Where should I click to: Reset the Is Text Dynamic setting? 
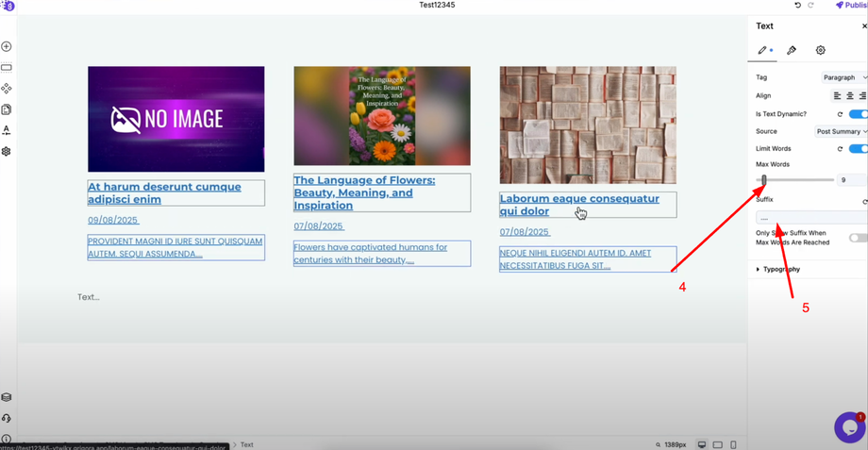pos(840,114)
